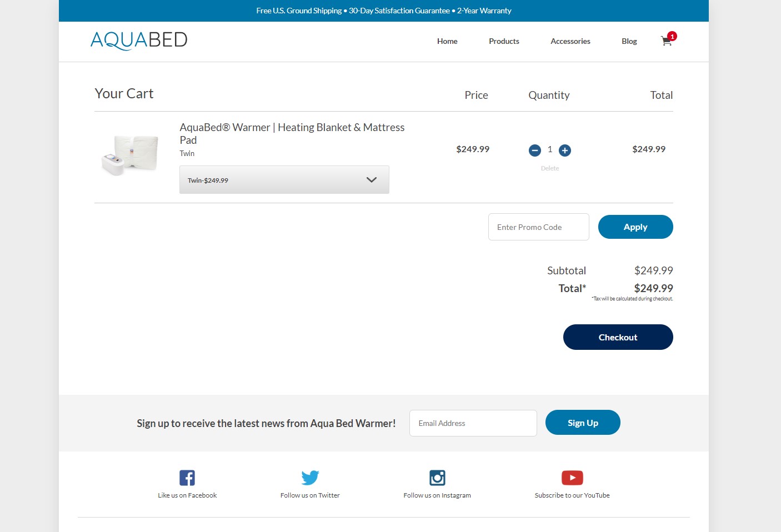Viewport: 781px width, 532px height.
Task: Click Like us on Facebook text
Action: [x=187, y=495]
